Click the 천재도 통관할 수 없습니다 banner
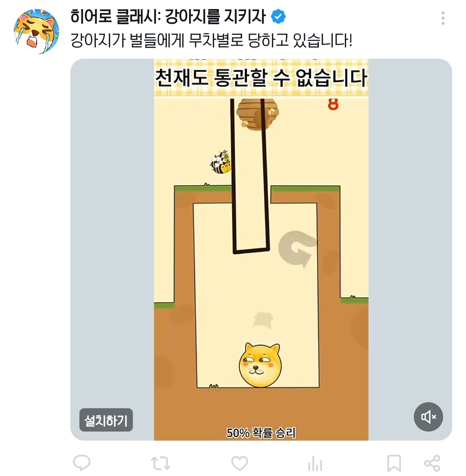 pyautogui.click(x=261, y=78)
